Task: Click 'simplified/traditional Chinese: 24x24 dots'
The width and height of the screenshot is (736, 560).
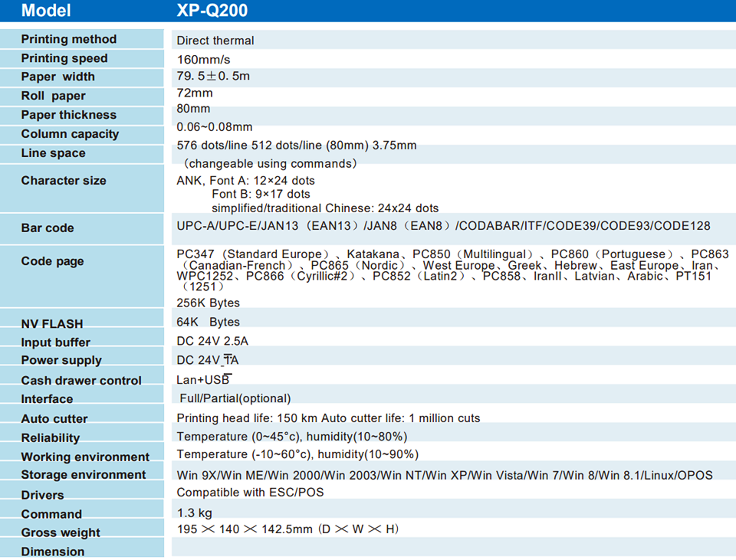Action: tap(325, 208)
